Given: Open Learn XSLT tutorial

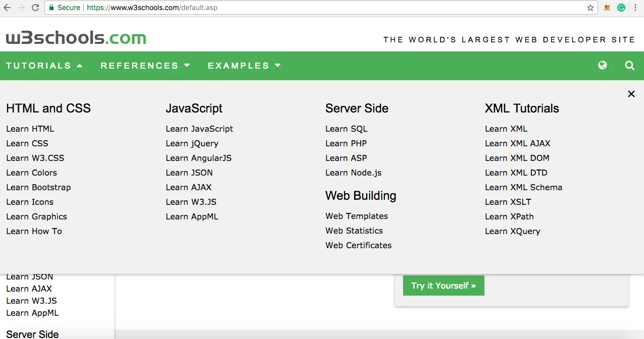Looking at the screenshot, I should tap(508, 202).
